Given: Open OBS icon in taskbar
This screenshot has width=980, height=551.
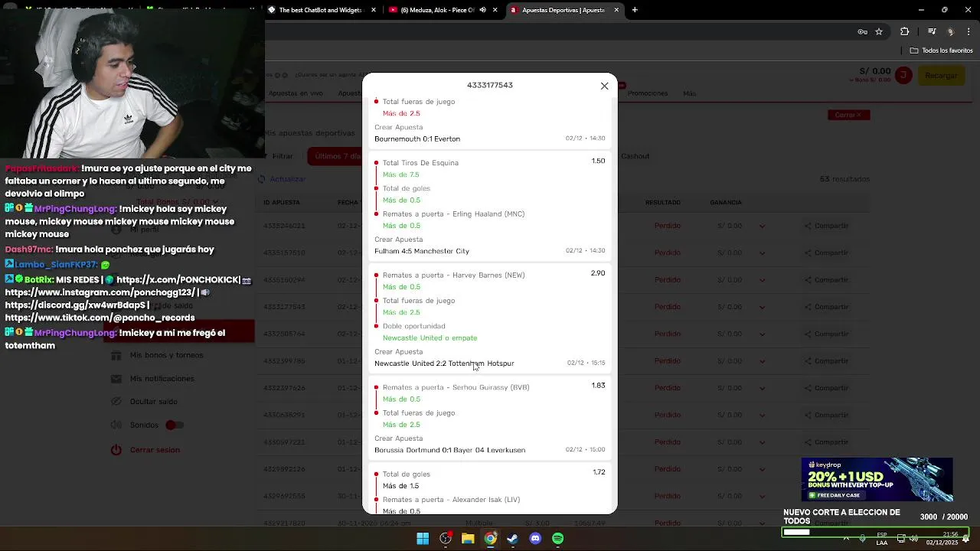Looking at the screenshot, I should point(446,539).
